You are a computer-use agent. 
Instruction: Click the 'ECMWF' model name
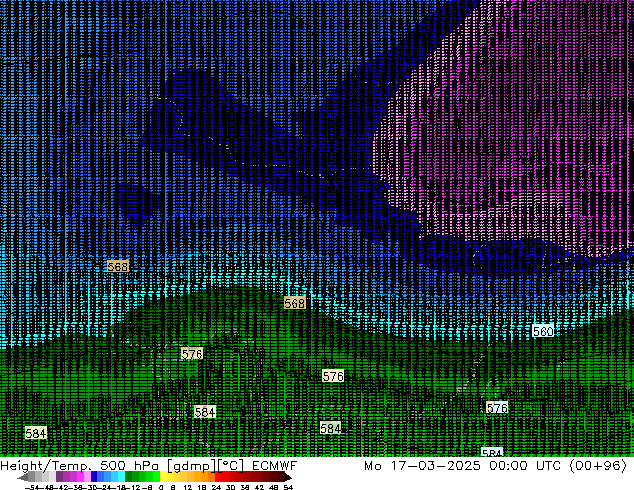(275, 466)
